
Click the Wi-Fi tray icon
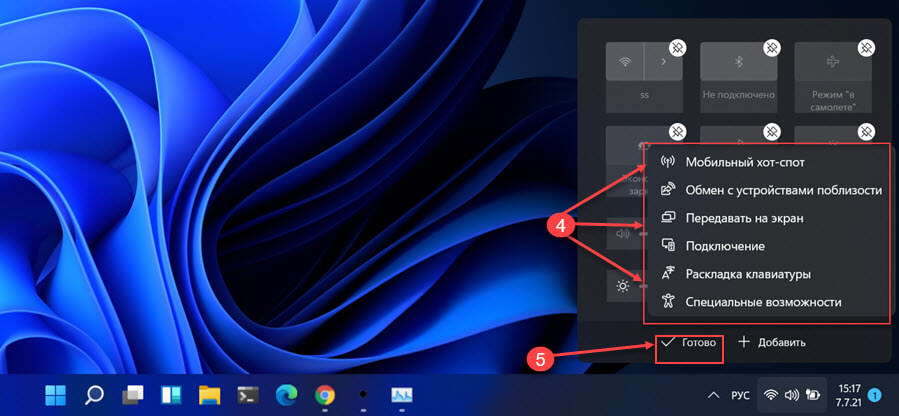772,395
